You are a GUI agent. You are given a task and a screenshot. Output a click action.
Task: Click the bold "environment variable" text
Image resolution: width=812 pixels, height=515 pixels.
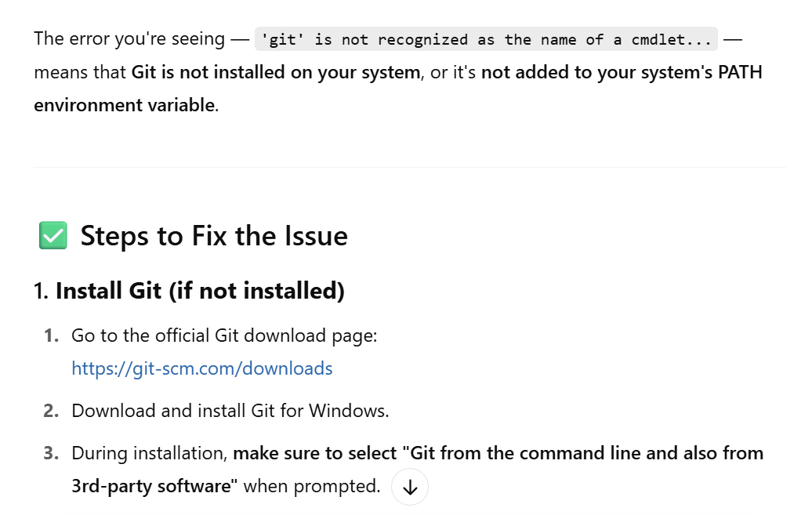(124, 104)
